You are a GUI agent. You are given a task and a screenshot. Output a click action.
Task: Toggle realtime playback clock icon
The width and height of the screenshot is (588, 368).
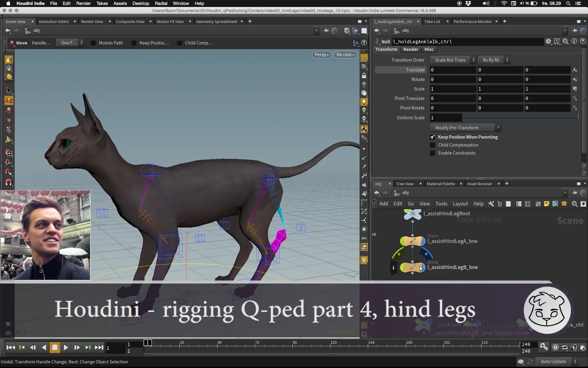[555, 347]
